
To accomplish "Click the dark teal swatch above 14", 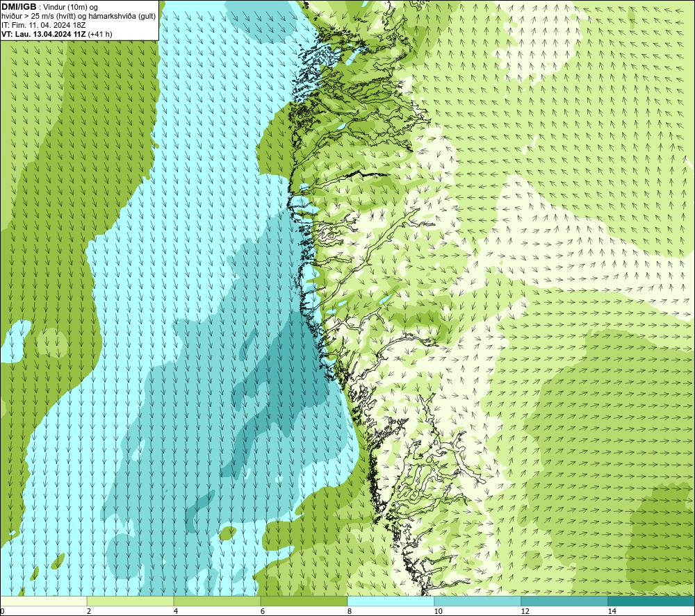I will pos(651,601).
